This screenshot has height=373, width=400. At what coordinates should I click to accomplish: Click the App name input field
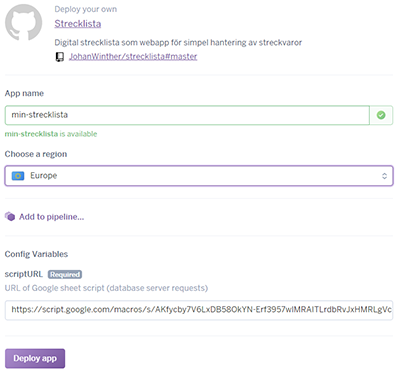click(187, 115)
